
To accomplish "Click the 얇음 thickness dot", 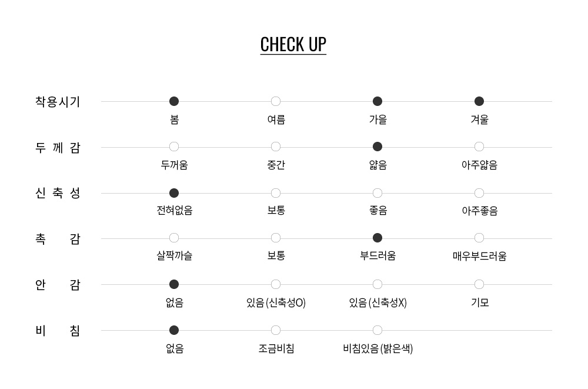I will point(377,147).
